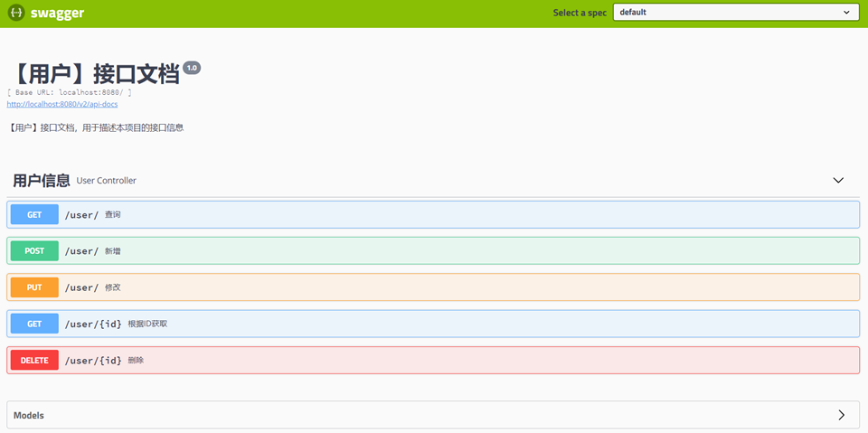Click the User Controller description text

click(107, 181)
